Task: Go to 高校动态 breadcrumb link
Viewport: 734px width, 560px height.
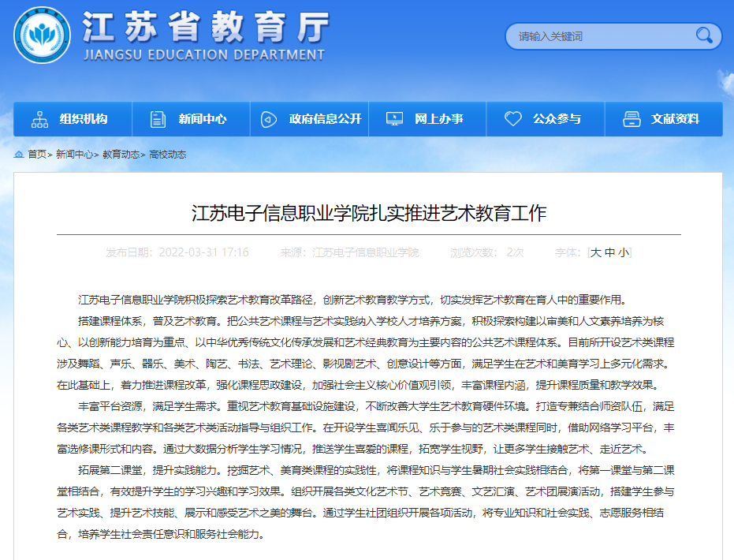Action: (x=168, y=155)
